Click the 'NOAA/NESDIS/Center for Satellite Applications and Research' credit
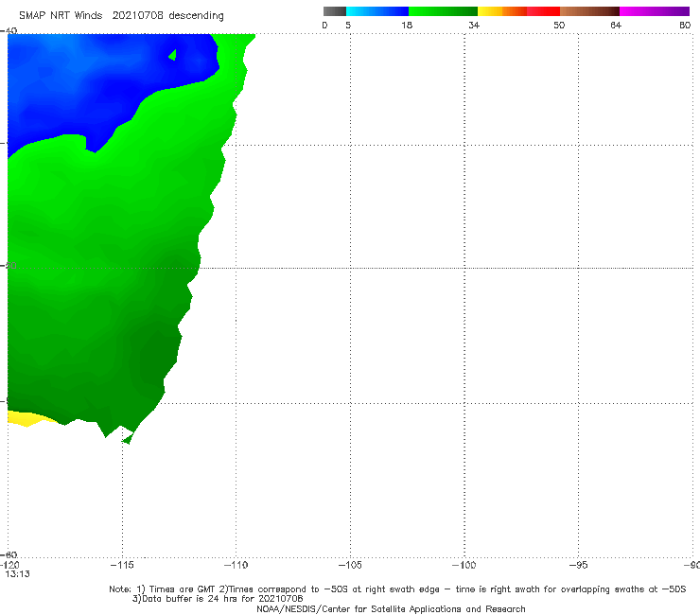This screenshot has height=615, width=700. pyautogui.click(x=391, y=609)
